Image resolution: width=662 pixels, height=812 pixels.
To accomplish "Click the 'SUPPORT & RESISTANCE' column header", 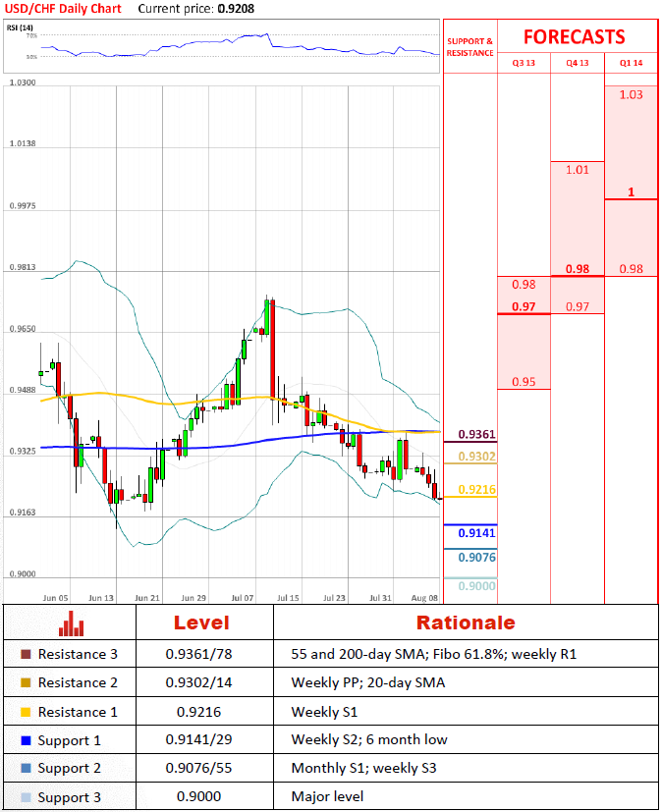I will click(x=469, y=47).
